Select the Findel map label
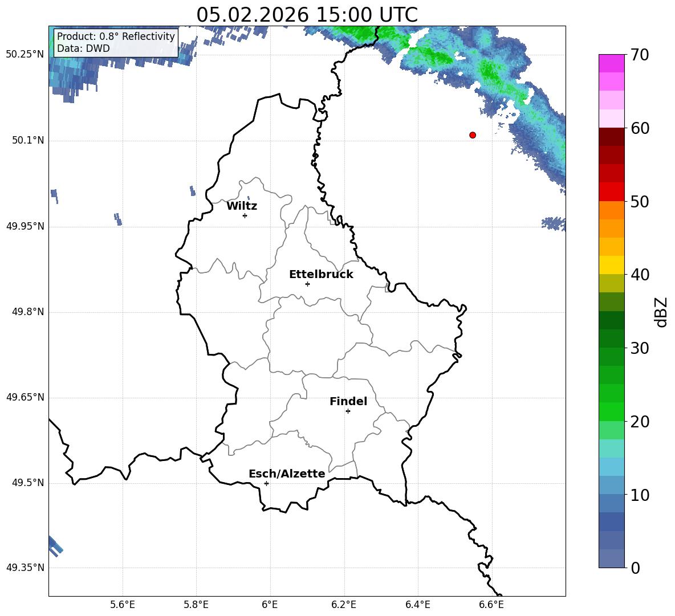This screenshot has width=675, height=616. (x=348, y=401)
